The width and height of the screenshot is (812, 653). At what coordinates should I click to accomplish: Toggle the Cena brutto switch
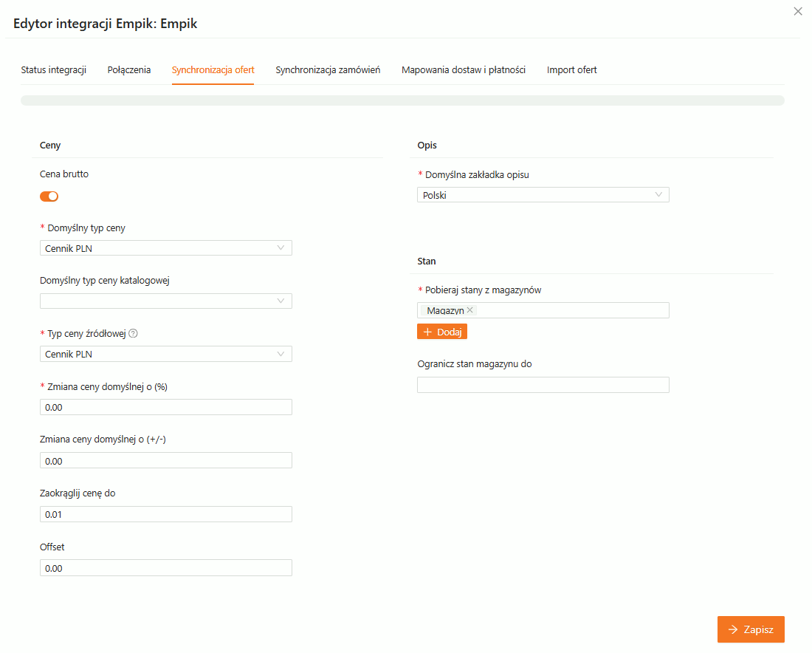click(49, 196)
